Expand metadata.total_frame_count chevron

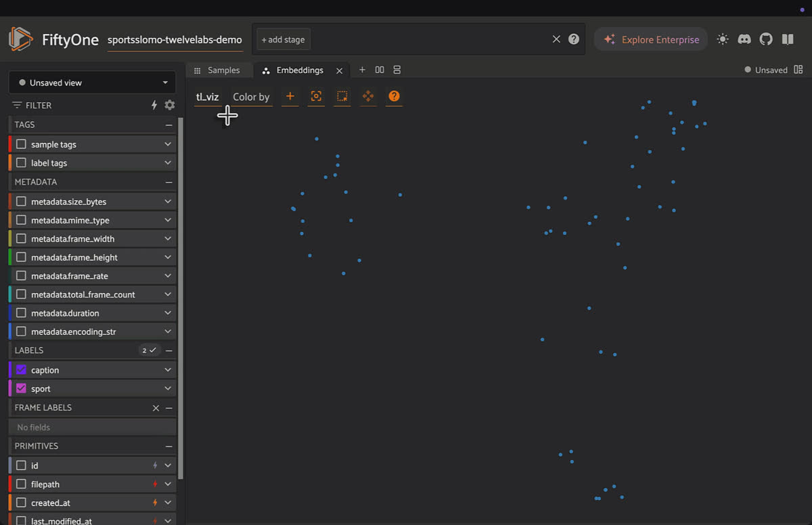click(x=168, y=295)
